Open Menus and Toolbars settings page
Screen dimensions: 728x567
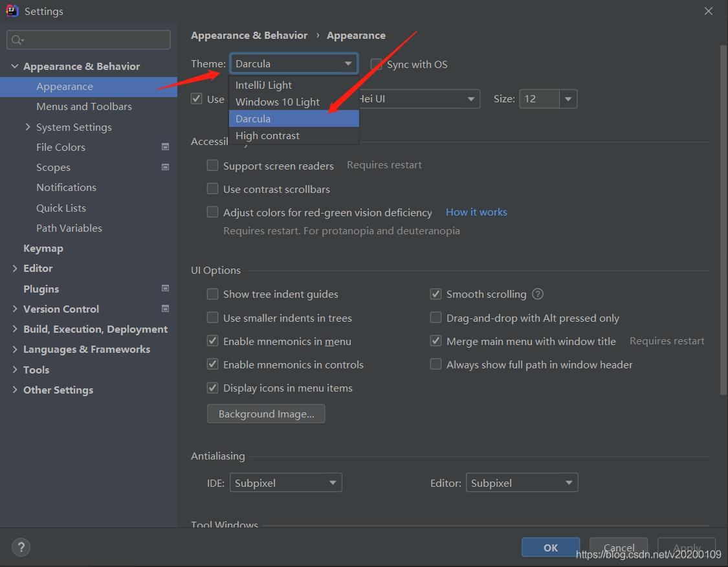coord(84,106)
